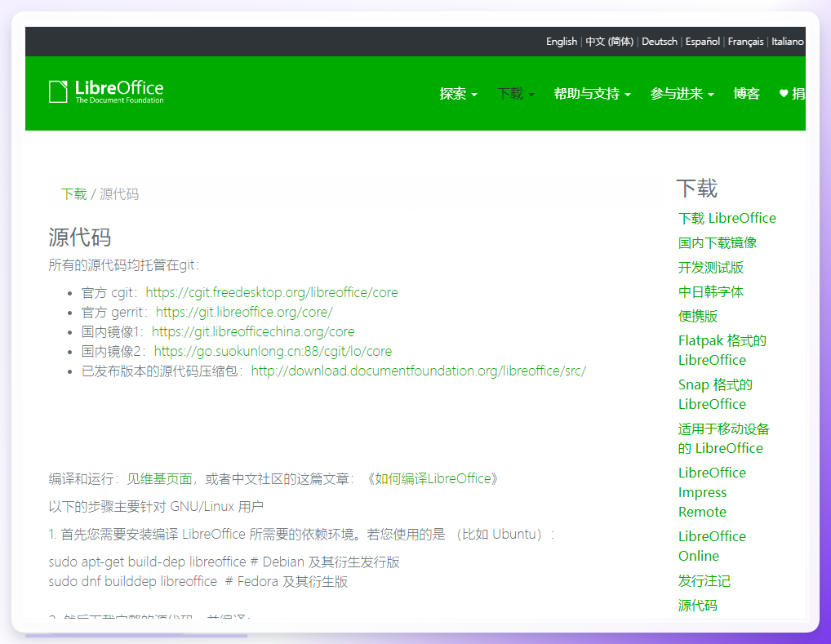The height and width of the screenshot is (644, 831).
Task: Click the 源代码 breadcrumb text
Action: click(x=119, y=194)
